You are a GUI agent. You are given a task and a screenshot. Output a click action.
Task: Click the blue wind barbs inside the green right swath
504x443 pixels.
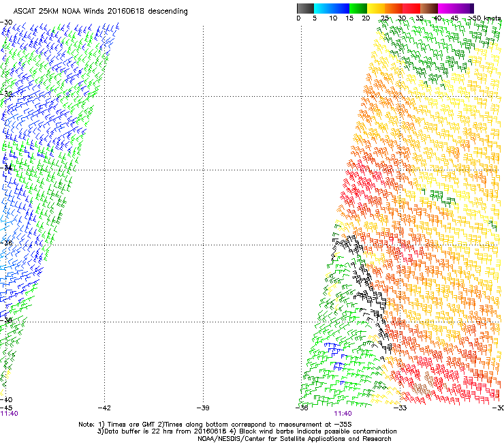334,357
